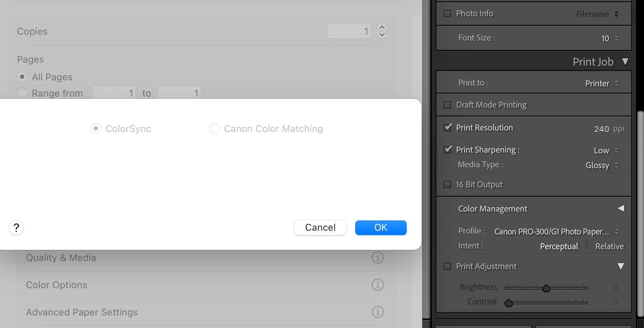This screenshot has height=328, width=644.
Task: Open the Advanced Paper Settings section row
Action: pos(205,312)
